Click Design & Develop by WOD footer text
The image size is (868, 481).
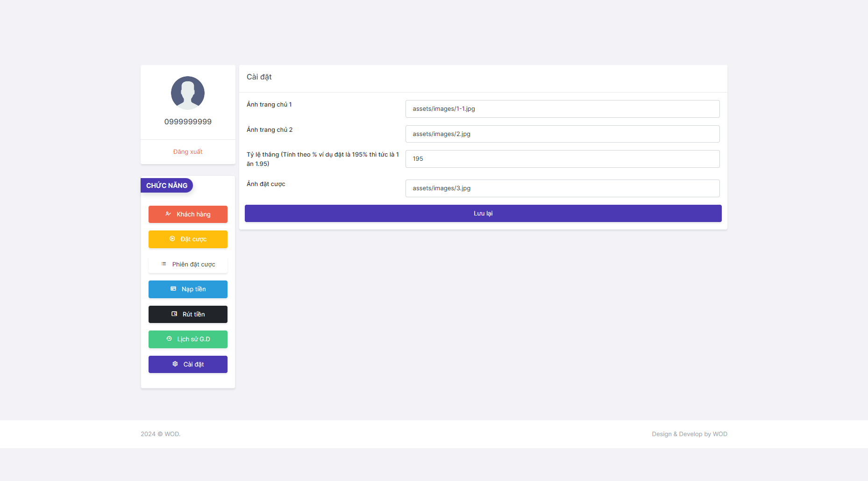tap(690, 434)
